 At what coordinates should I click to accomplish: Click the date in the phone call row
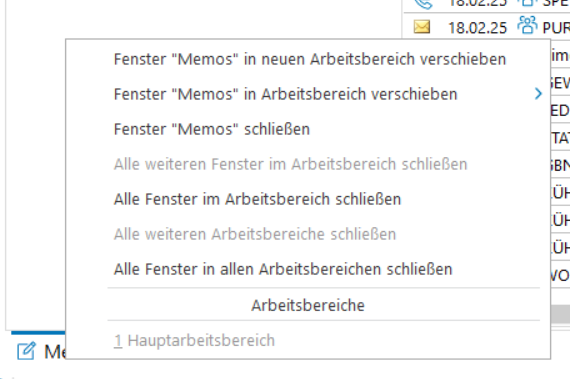pyautogui.click(x=477, y=3)
